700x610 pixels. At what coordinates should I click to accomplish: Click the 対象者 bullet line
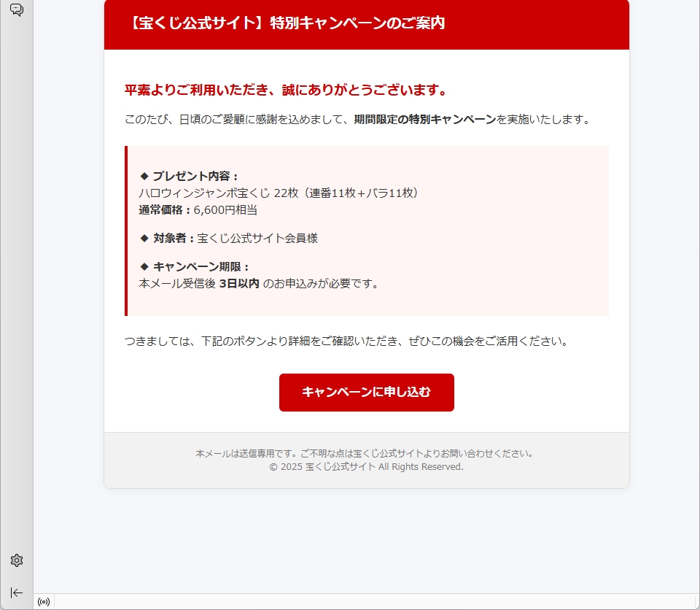[x=228, y=238]
